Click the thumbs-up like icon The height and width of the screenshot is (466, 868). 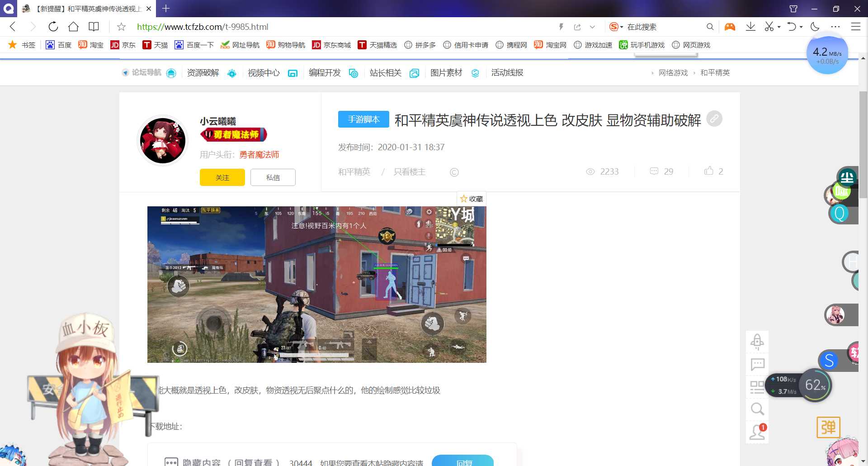tap(709, 171)
